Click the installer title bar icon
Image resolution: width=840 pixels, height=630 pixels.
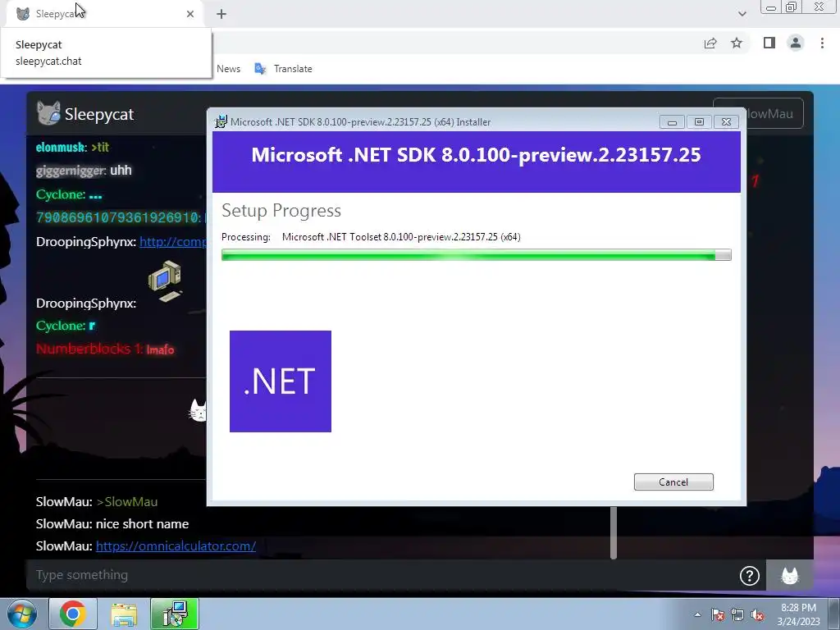click(x=221, y=122)
